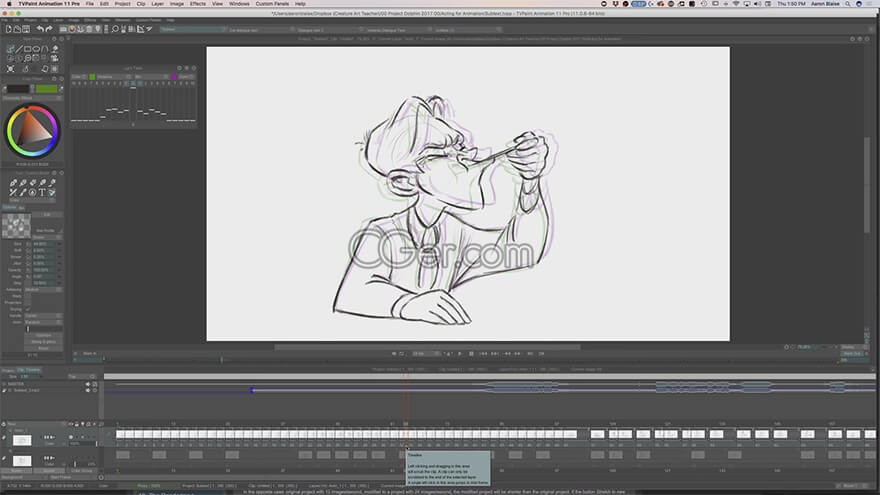Toggle the previous-frames color swatch in Light Table
Viewport: 880px width, 495px height.
pyautogui.click(x=92, y=77)
